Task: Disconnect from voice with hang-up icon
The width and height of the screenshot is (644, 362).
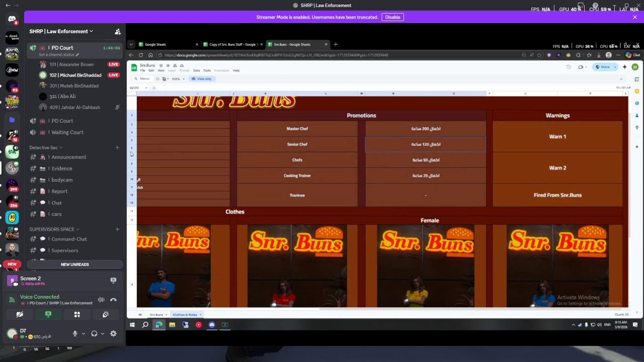Action: (113, 300)
